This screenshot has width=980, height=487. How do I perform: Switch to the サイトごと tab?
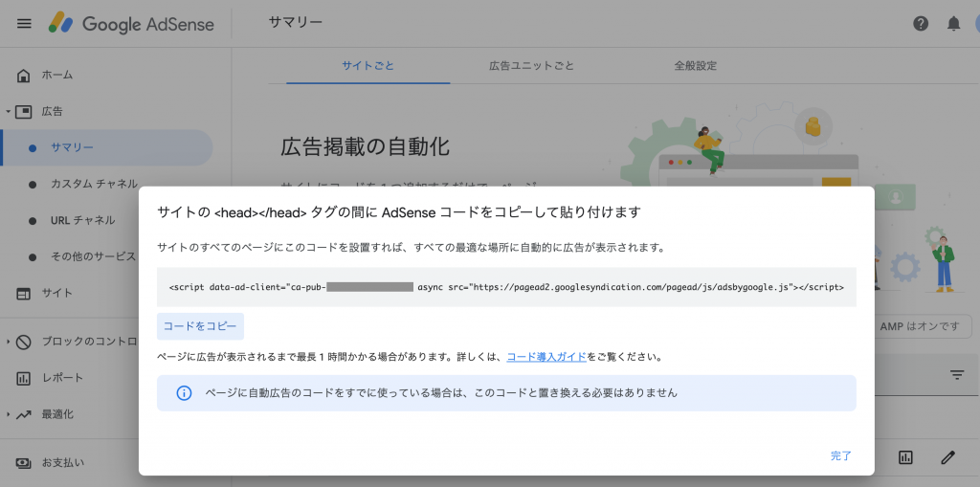click(x=368, y=66)
